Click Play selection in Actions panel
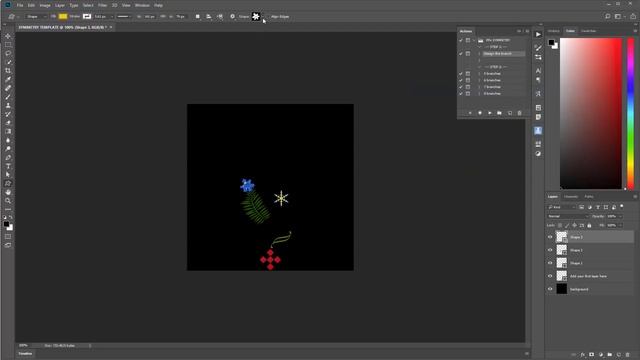The image size is (640, 360). pyautogui.click(x=490, y=113)
